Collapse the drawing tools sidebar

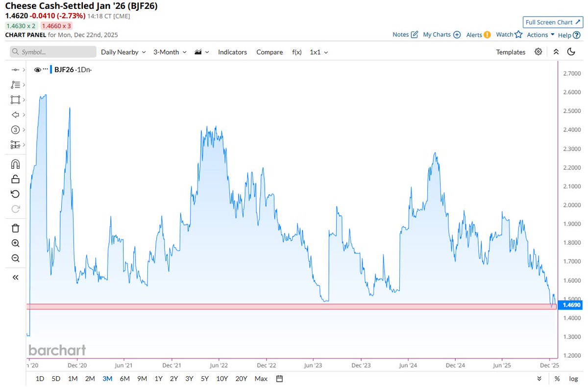(x=15, y=278)
